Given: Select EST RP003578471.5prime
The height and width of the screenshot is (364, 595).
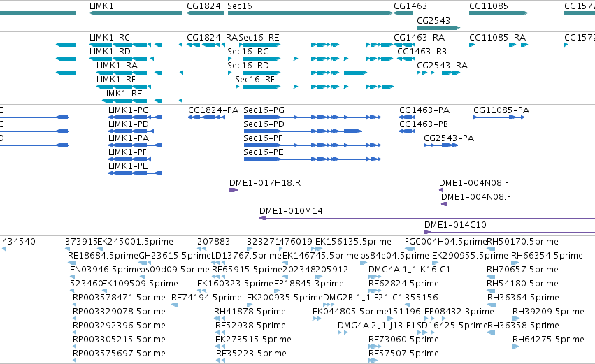Looking at the screenshot, I should [119, 298].
